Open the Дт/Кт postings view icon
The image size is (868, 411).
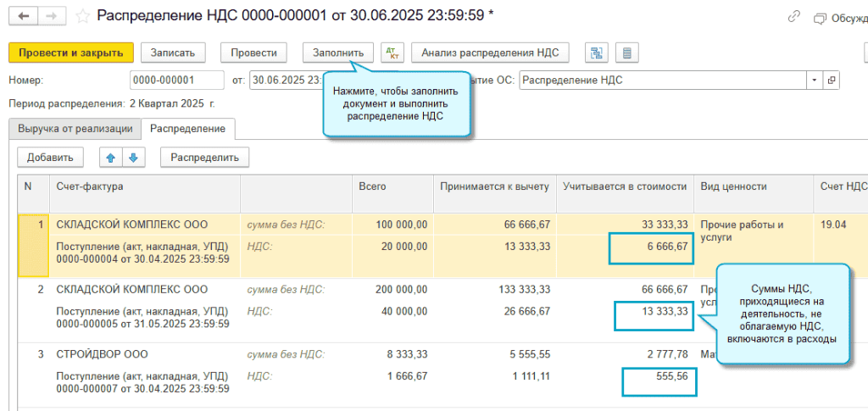tap(392, 53)
